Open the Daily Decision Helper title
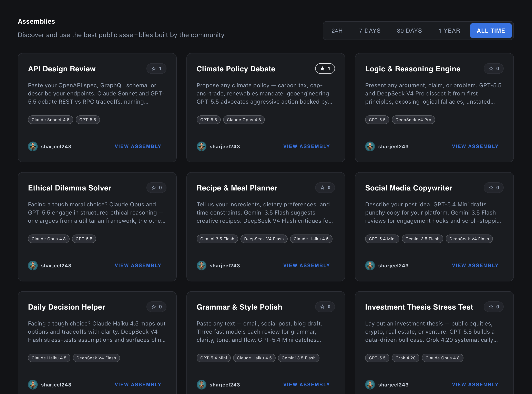 pos(66,307)
